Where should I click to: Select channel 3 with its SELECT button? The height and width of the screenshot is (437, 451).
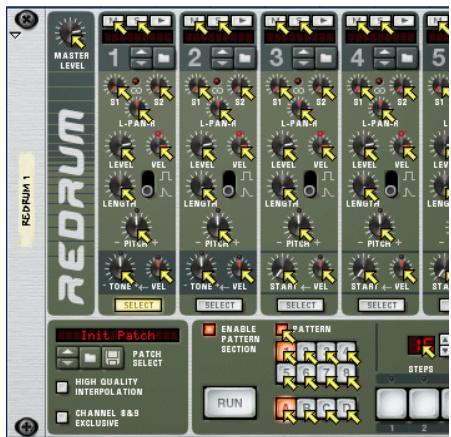point(300,305)
